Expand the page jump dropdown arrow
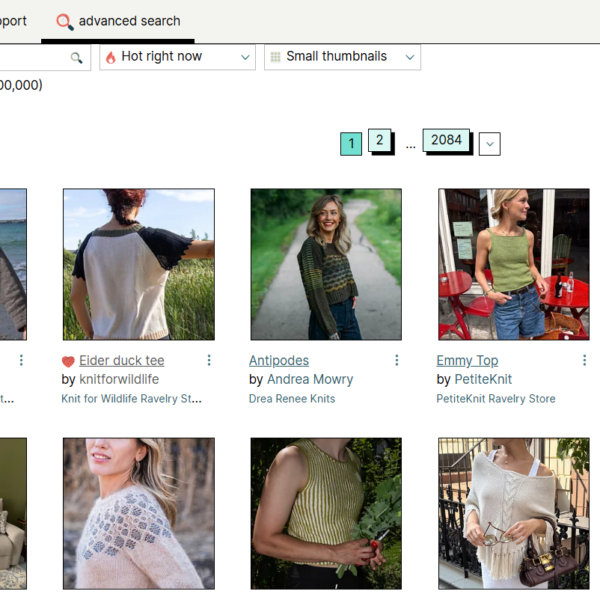 coord(490,144)
